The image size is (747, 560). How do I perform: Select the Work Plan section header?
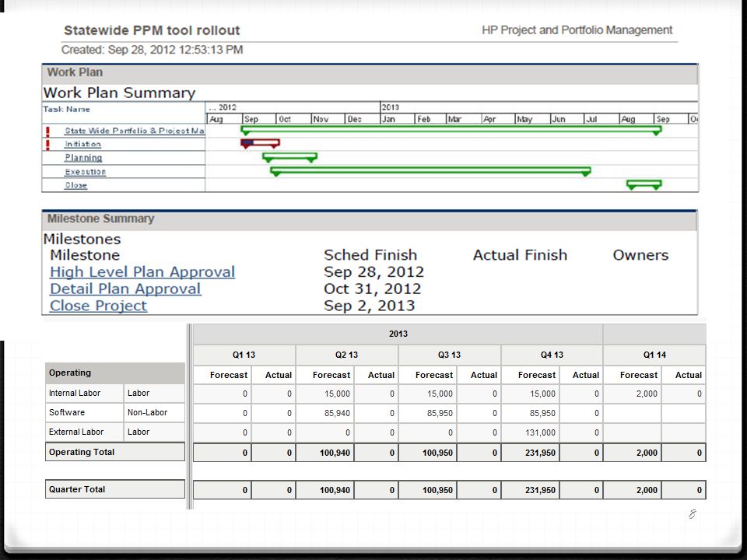[x=370, y=73]
